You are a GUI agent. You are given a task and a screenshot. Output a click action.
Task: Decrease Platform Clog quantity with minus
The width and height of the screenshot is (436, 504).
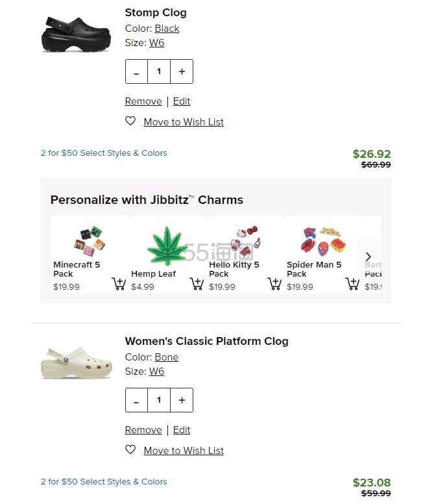coord(136,400)
